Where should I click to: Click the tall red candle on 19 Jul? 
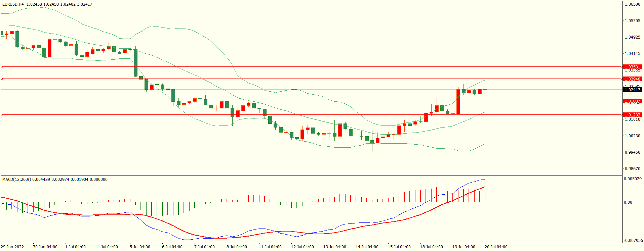(458, 102)
